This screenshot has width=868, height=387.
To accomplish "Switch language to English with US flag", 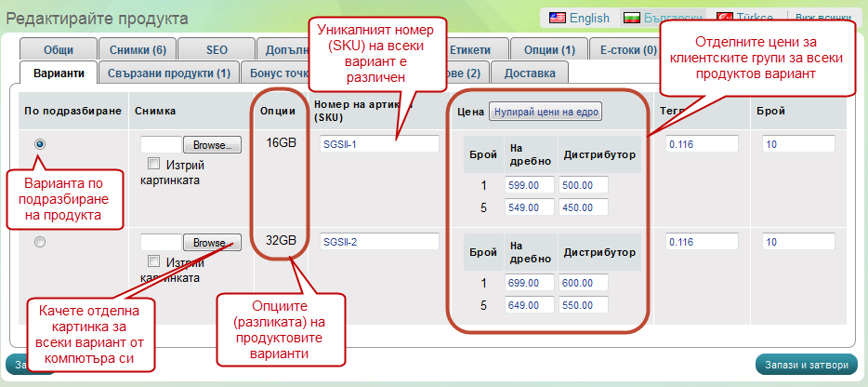I will point(579,18).
